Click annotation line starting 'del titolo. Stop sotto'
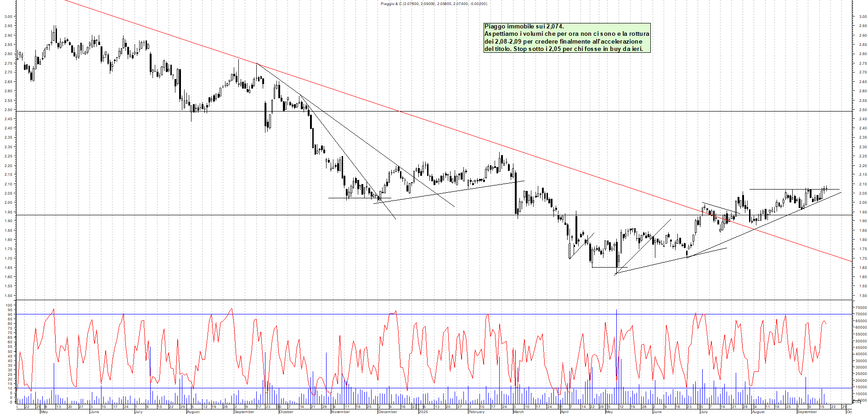 coord(564,49)
